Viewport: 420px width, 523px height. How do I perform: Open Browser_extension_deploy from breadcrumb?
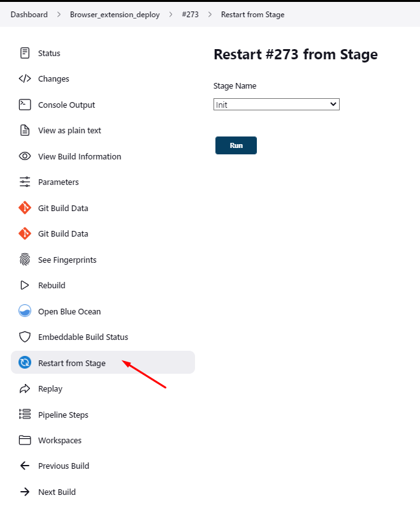click(115, 14)
